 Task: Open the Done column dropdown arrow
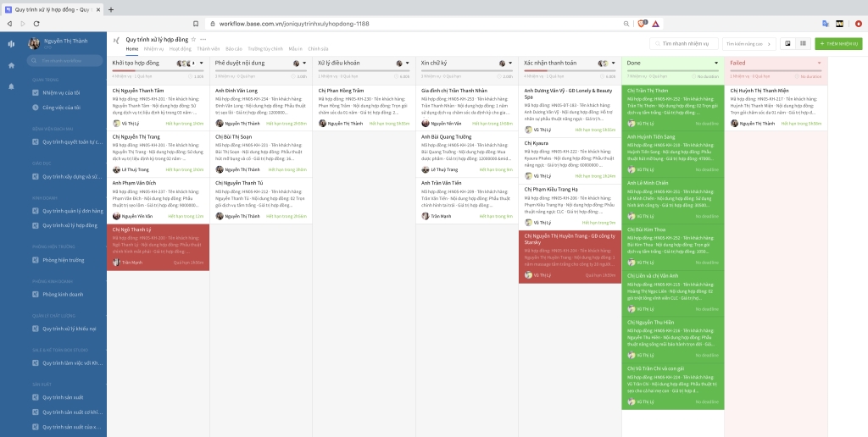[716, 64]
